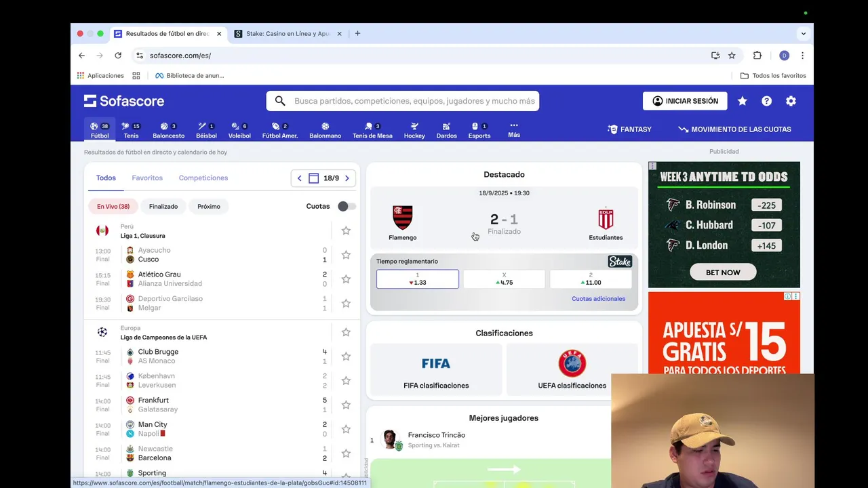Screen dimensions: 868x488
Task: Focus the Sofascore search field
Action: [403, 101]
